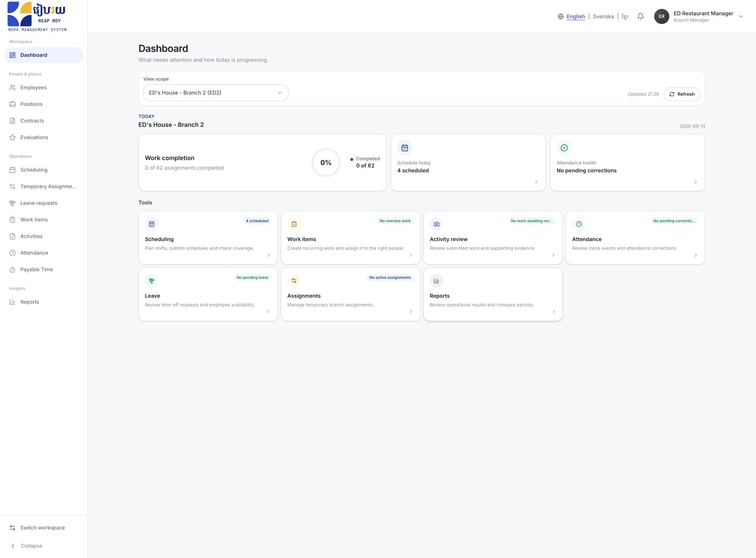Image resolution: width=756 pixels, height=558 pixels.
Task: Click the Evaluations star icon
Action: click(12, 137)
